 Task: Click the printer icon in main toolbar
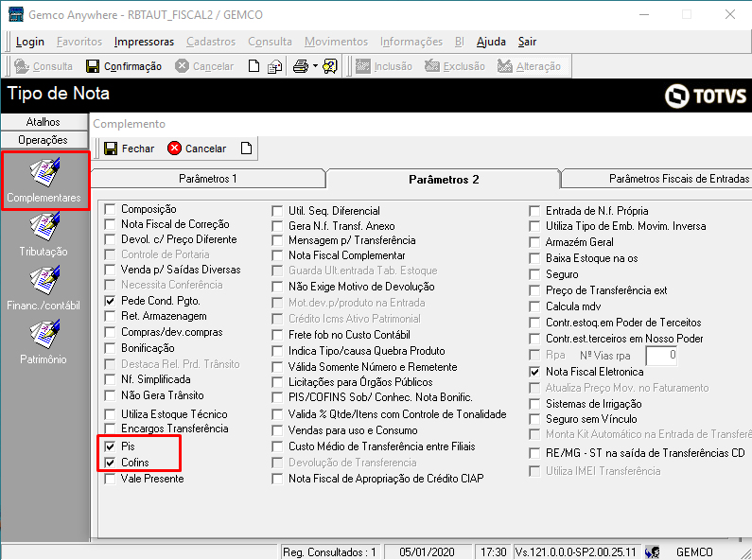click(x=301, y=66)
